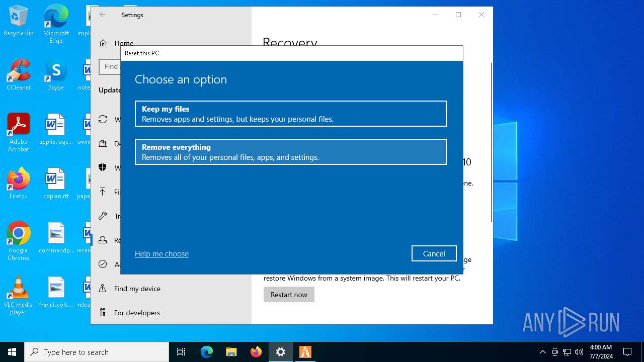
Task: Close the Settings window
Action: 481,15
